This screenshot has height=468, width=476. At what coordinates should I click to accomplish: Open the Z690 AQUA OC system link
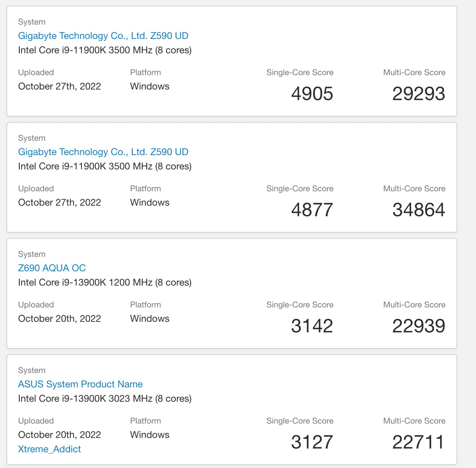[52, 268]
